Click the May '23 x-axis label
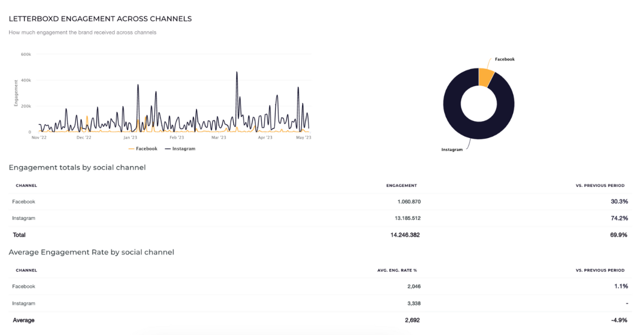 point(304,138)
